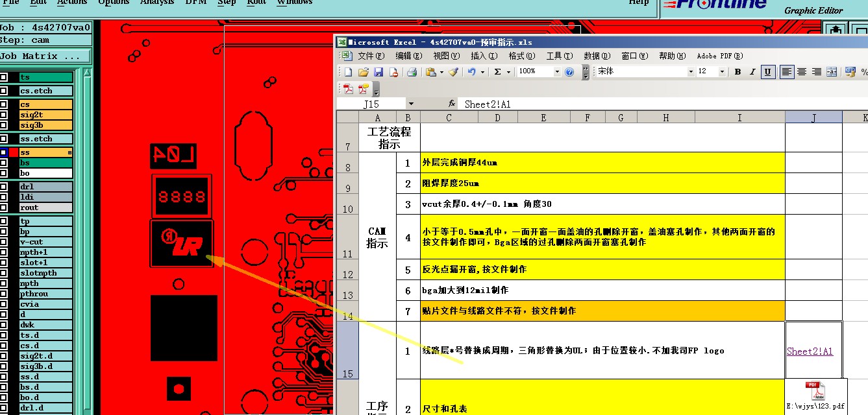
Task: Toggle checkbox for the rout layer
Action: [x=4, y=207]
